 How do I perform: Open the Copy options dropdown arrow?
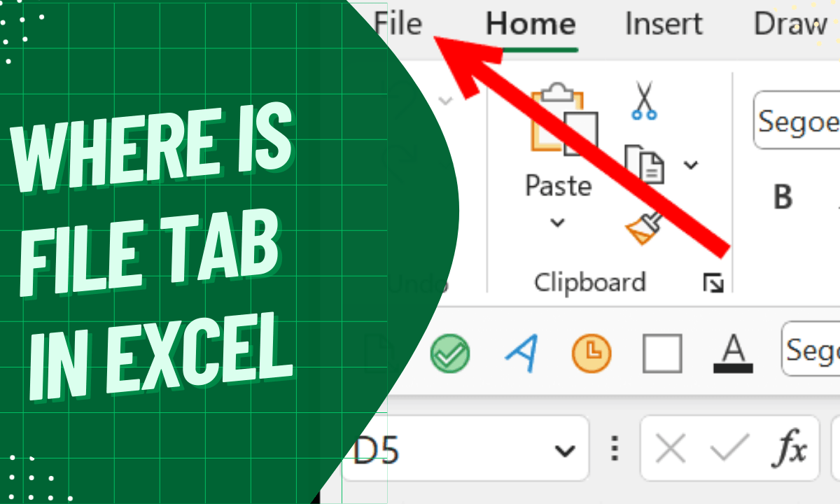pyautogui.click(x=690, y=165)
